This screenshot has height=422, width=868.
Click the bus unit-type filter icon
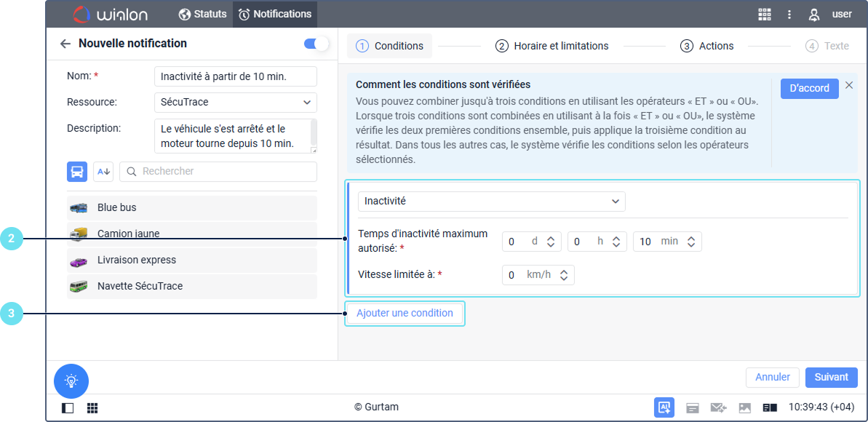point(77,172)
